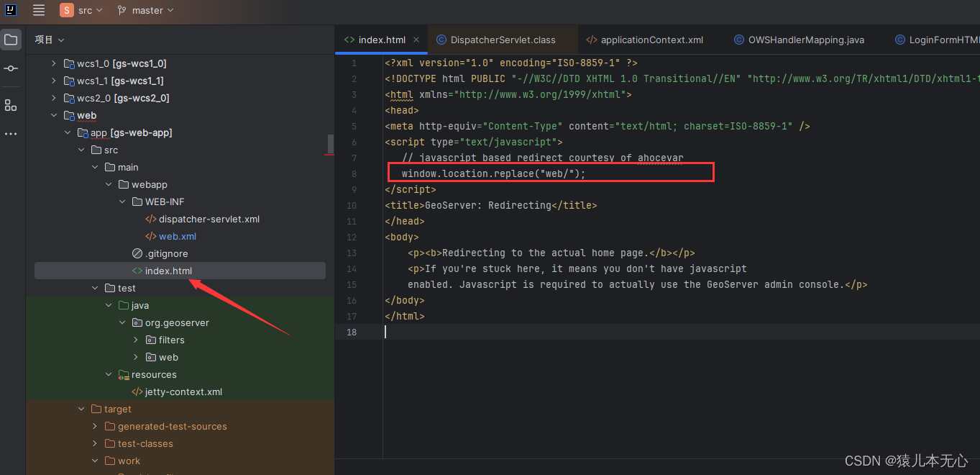Show more tool windows ellipsis

coord(11,134)
